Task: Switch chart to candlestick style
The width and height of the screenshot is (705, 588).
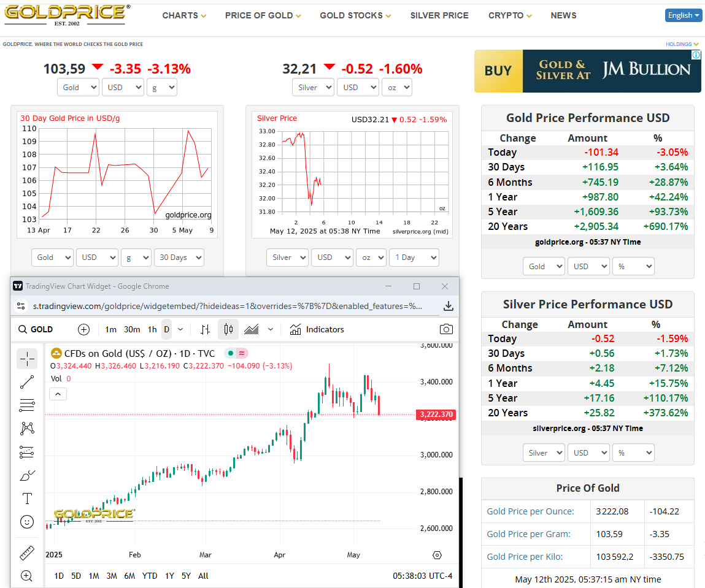Action: click(x=228, y=329)
